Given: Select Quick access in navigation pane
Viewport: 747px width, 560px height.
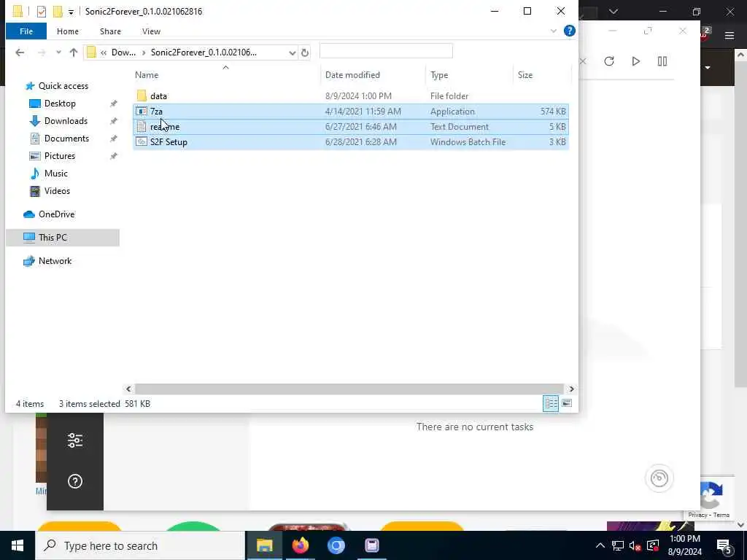Looking at the screenshot, I should [63, 86].
